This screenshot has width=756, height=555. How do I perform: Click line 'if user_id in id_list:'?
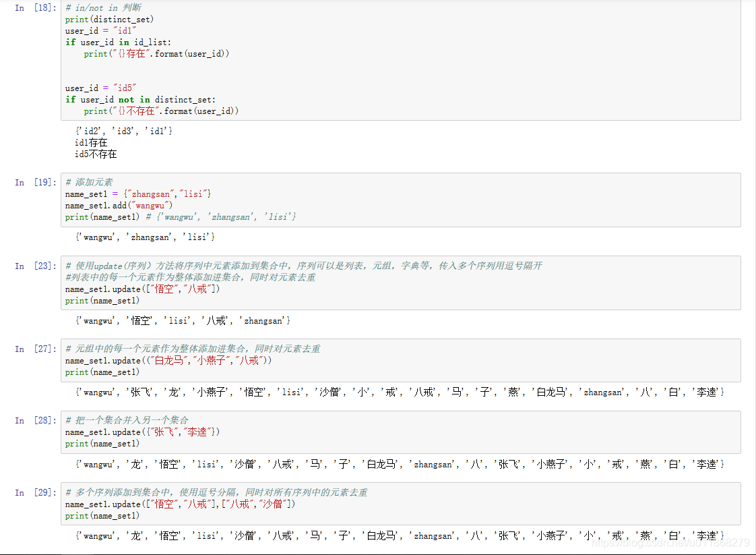118,42
